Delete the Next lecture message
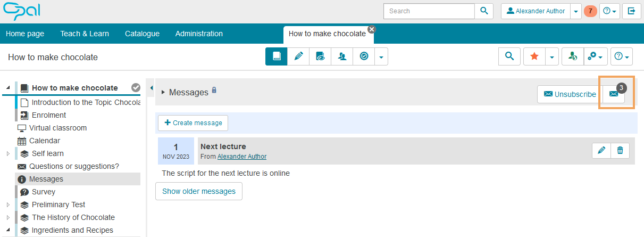The width and height of the screenshot is (644, 237). coord(620,151)
